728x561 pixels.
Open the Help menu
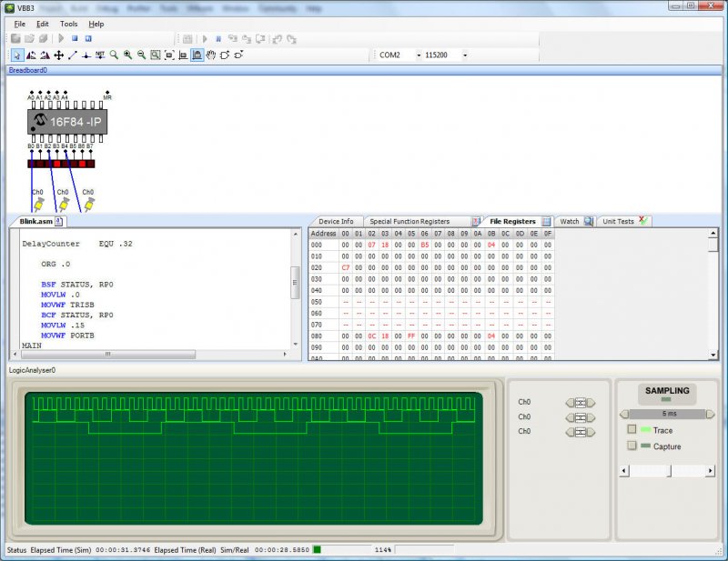(x=96, y=24)
